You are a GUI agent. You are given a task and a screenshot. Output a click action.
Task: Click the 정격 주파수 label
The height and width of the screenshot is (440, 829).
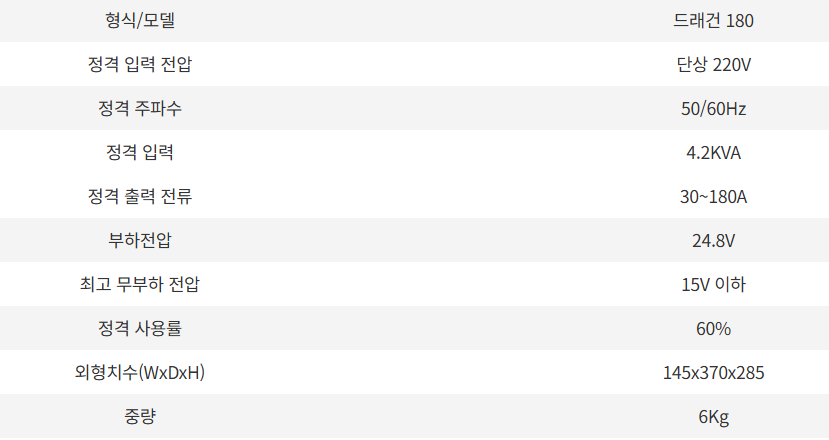point(140,108)
